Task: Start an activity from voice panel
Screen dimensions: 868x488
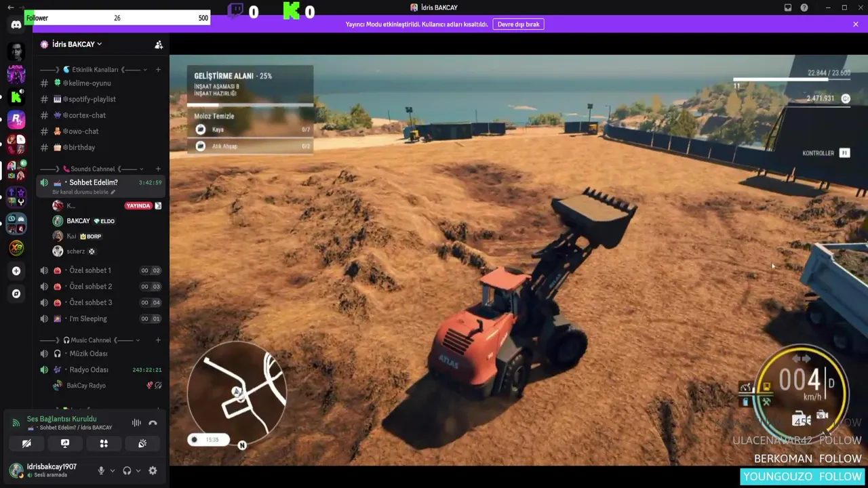Action: (x=104, y=443)
